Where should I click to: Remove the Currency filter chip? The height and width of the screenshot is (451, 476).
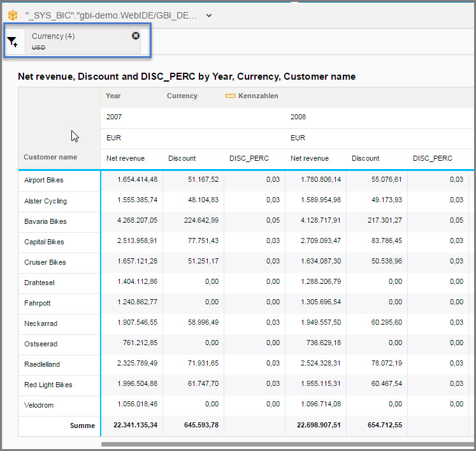pyautogui.click(x=136, y=36)
